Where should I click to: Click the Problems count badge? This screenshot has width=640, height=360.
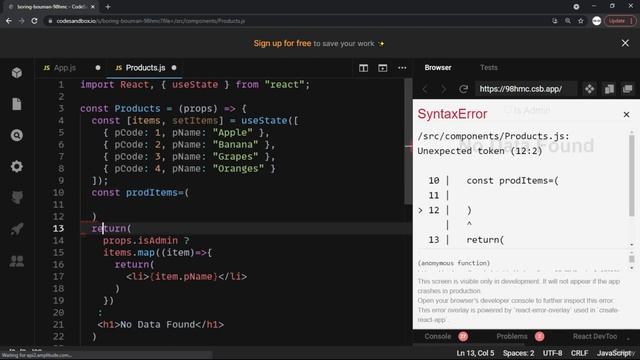click(539, 336)
